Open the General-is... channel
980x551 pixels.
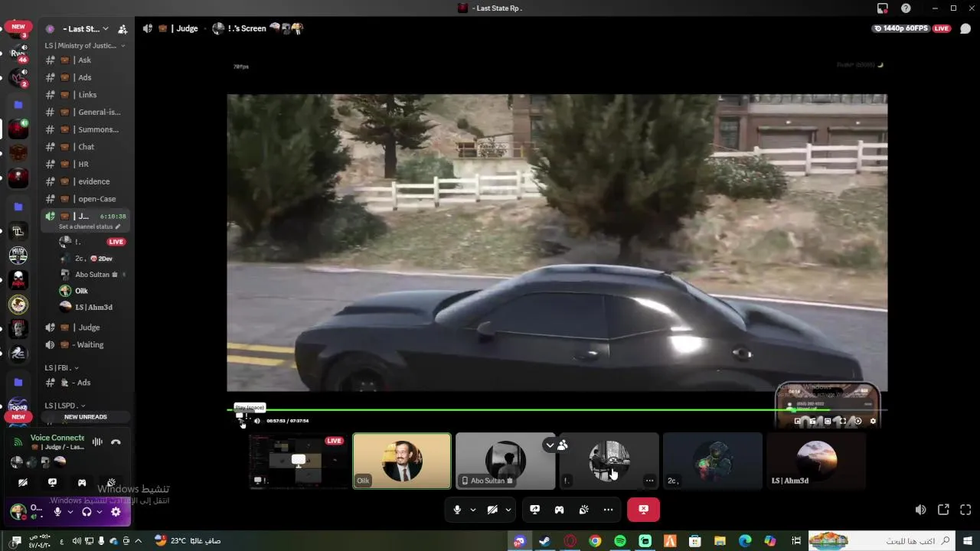[x=86, y=112]
